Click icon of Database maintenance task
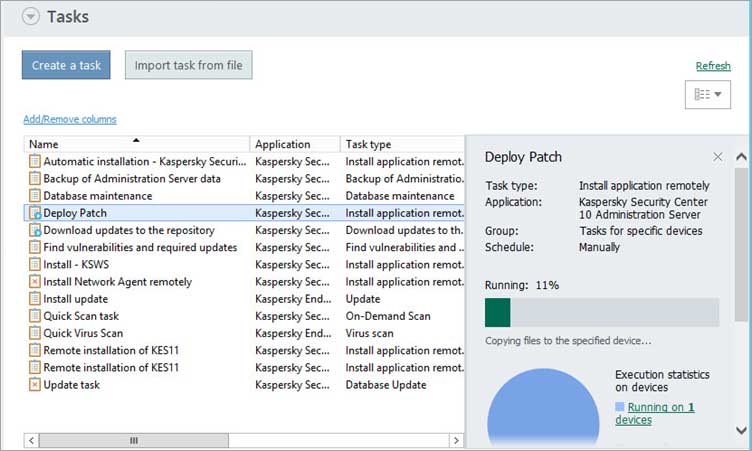This screenshot has width=752, height=451. click(35, 196)
